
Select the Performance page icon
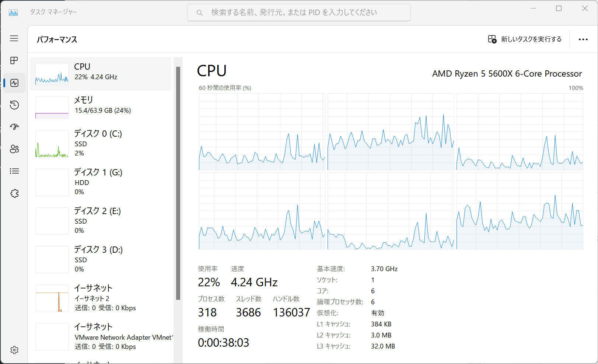click(x=14, y=83)
